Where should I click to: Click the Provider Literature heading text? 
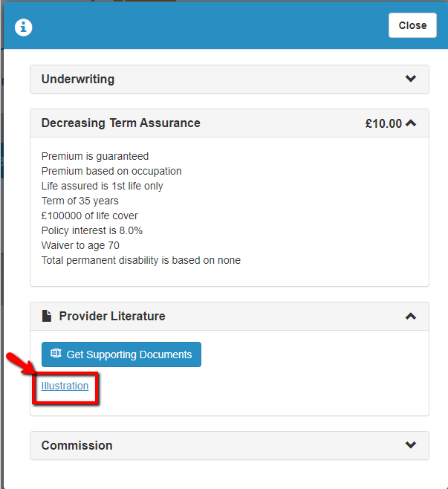pos(112,316)
